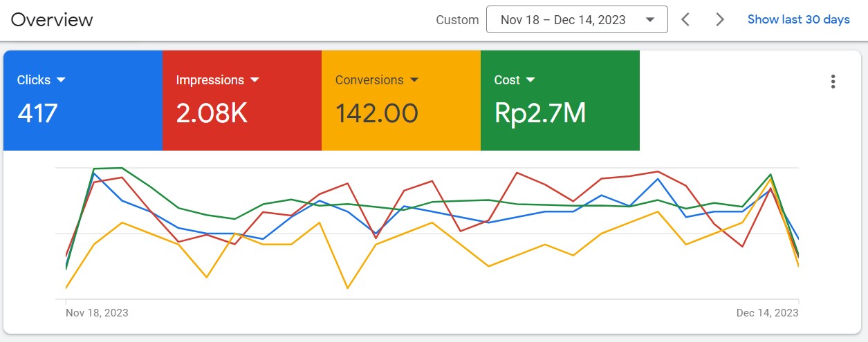Click the Custom label beside date picker
Viewport: 868px width, 342px height.
click(457, 20)
